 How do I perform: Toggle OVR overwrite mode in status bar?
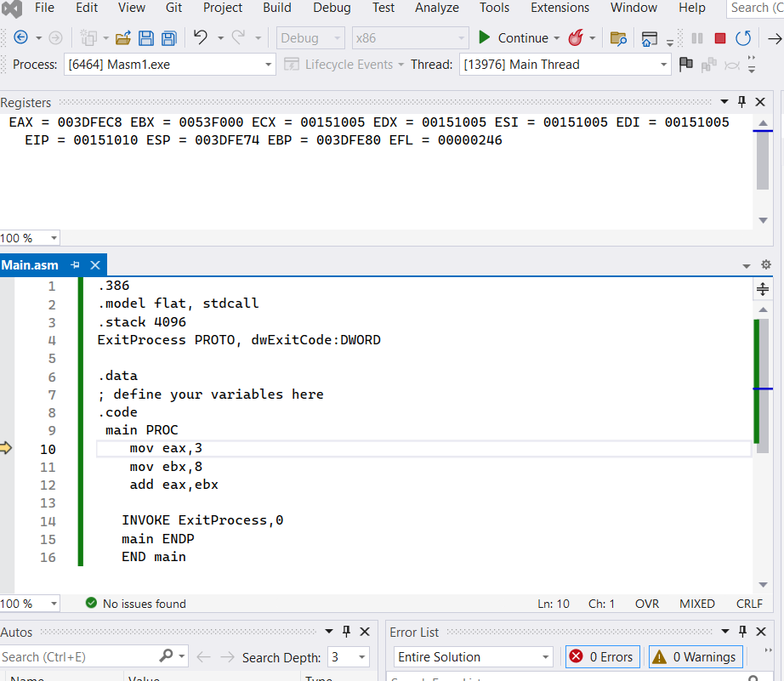tap(647, 604)
